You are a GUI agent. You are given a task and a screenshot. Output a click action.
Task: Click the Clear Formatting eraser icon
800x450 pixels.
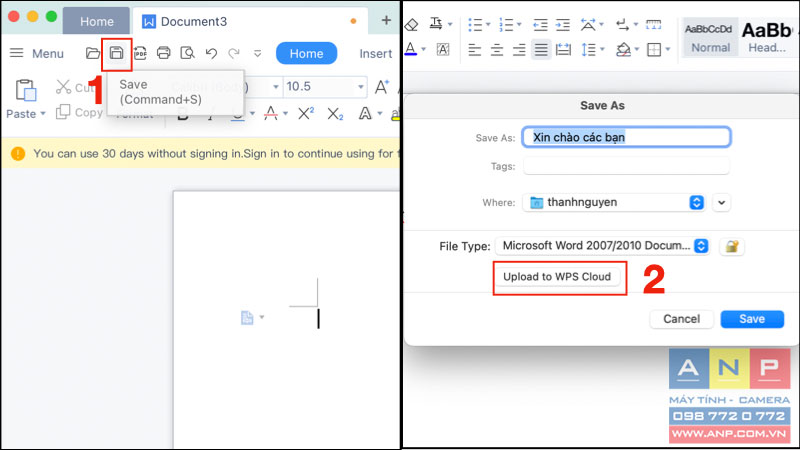411,24
